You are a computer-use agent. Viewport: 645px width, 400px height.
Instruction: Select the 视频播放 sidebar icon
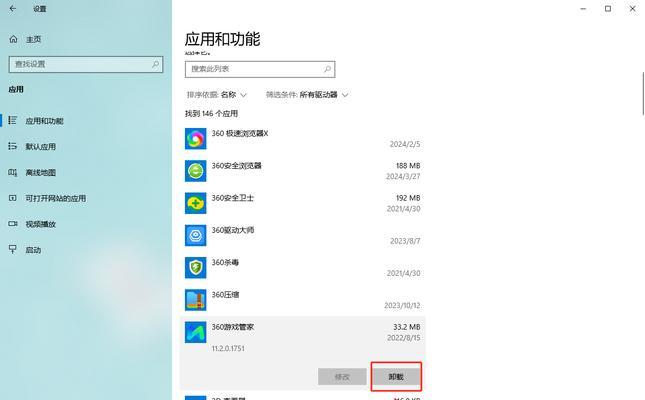point(13,223)
